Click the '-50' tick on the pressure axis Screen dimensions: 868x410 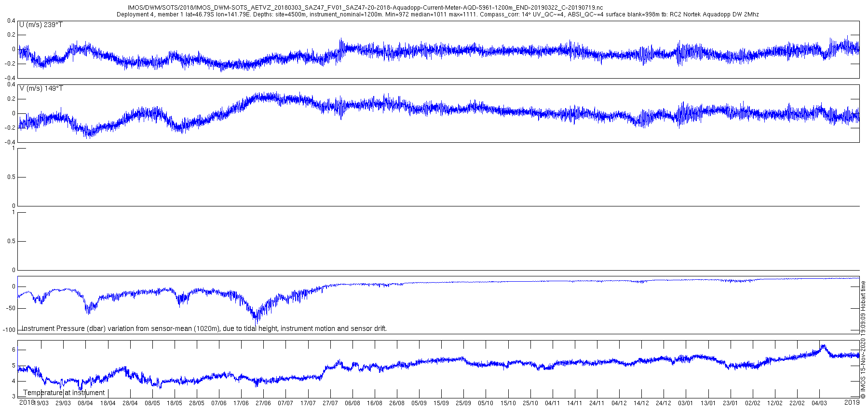(x=11, y=308)
